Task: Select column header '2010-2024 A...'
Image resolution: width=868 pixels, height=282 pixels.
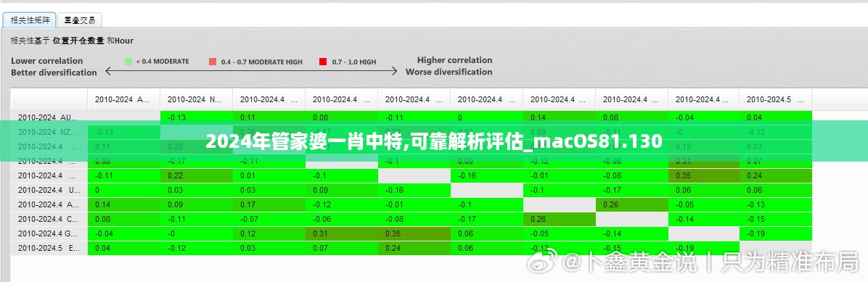Action: click(x=124, y=99)
